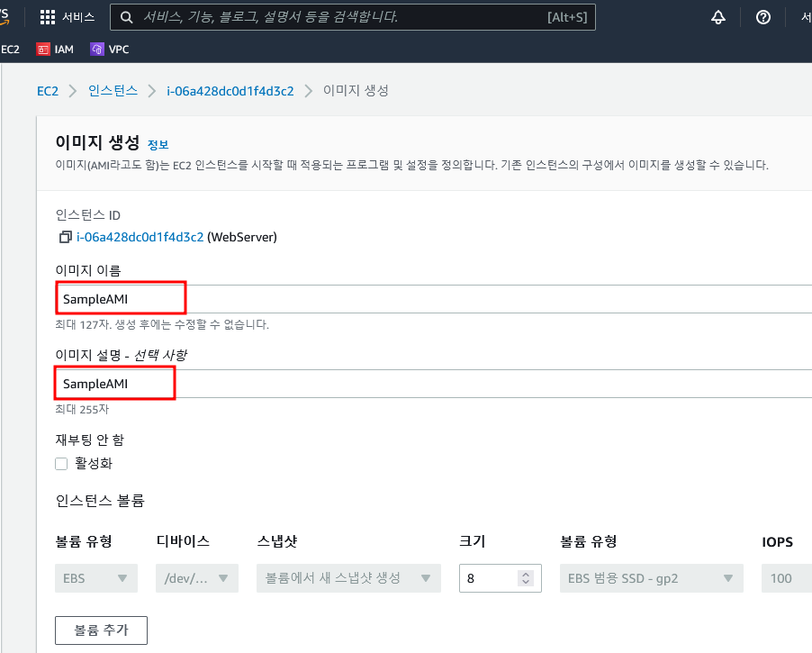Open the 볼륨에서 새 스냅샷 생성 dropdown
This screenshot has height=653, width=812.
(x=348, y=578)
